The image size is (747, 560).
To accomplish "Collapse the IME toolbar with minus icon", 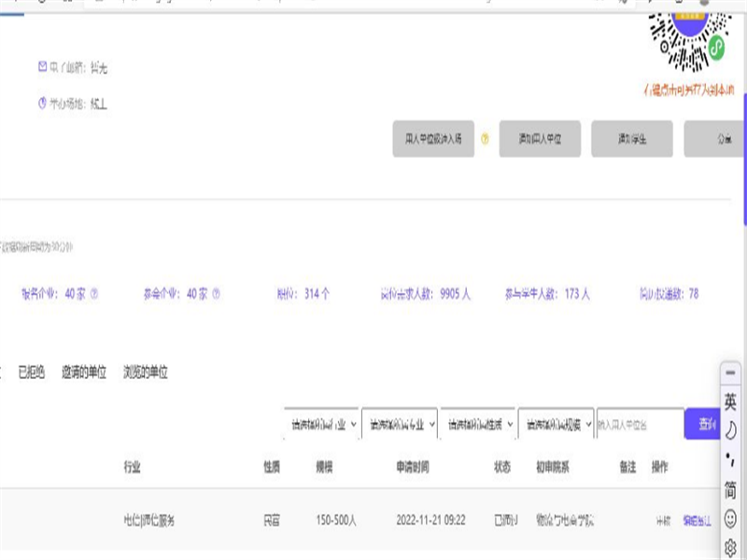I will (730, 373).
